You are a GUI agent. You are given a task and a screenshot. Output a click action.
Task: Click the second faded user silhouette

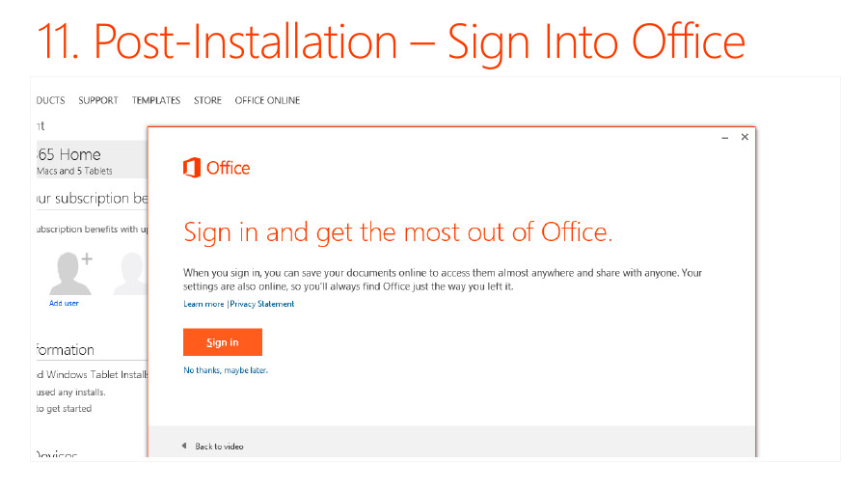click(130, 273)
